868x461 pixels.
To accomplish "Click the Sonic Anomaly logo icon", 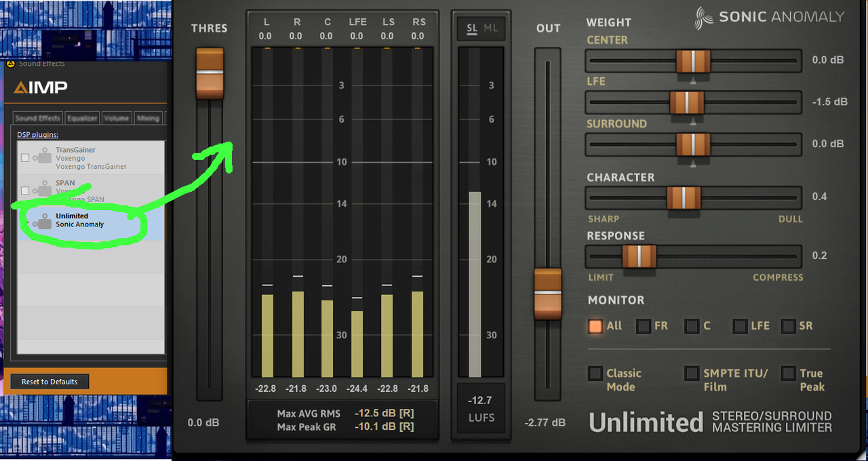I will (704, 18).
